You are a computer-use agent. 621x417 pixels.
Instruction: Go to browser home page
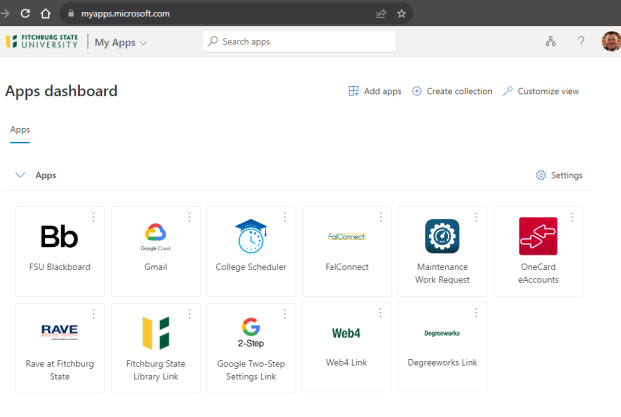pos(46,13)
